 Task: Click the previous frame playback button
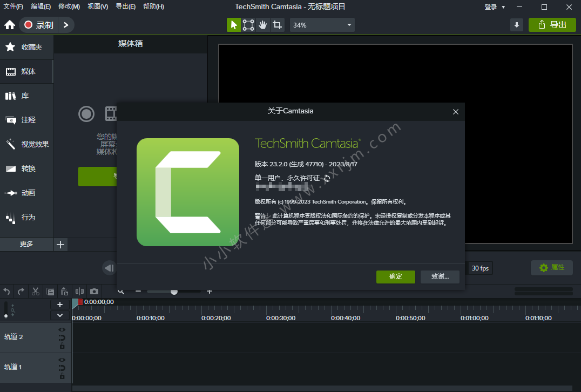(x=109, y=268)
